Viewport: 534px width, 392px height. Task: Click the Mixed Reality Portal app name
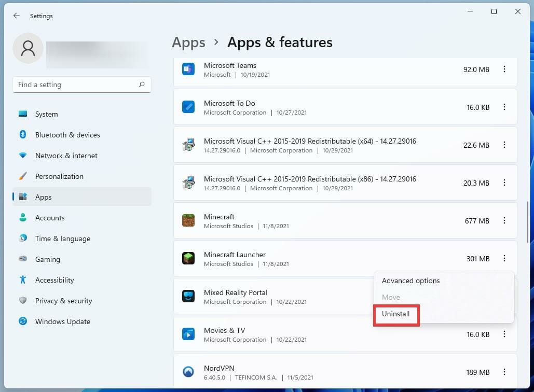[x=235, y=292]
